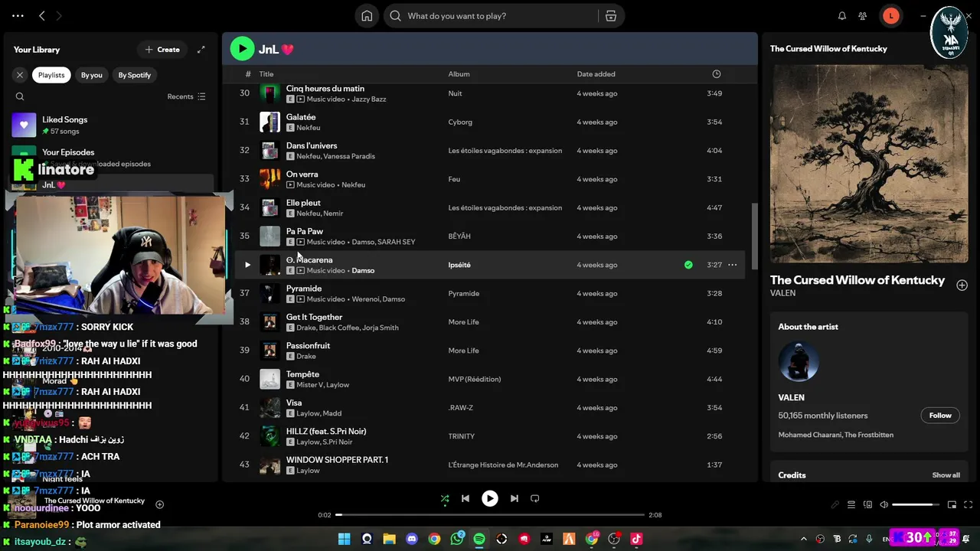The width and height of the screenshot is (980, 551).
Task: Open the user profile avatar menu
Action: coord(891,16)
